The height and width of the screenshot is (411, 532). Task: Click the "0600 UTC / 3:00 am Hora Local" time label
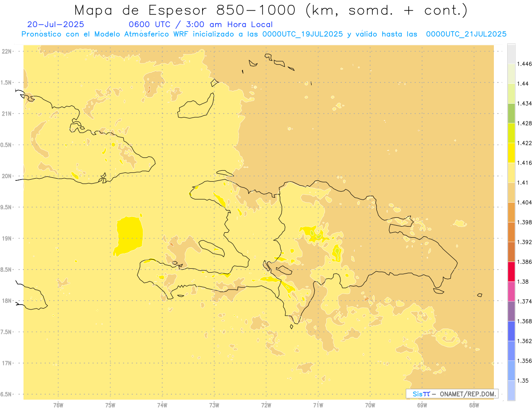point(201,25)
